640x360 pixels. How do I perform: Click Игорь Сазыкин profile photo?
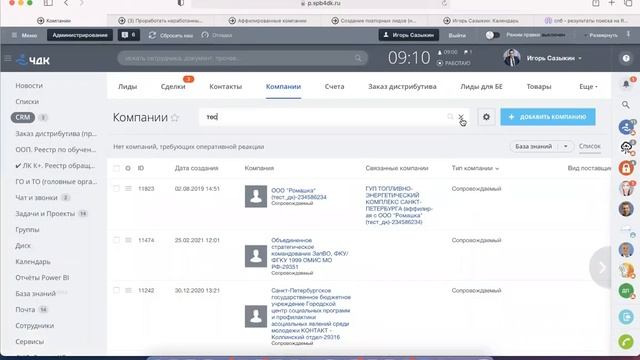tap(511, 58)
